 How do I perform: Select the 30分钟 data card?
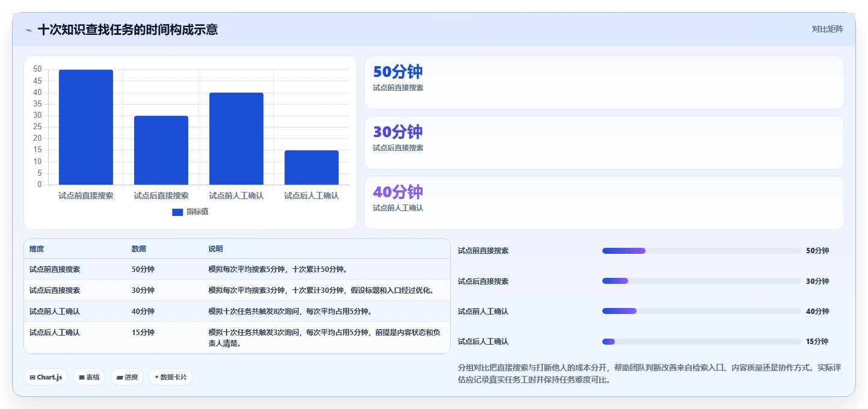tap(604, 143)
